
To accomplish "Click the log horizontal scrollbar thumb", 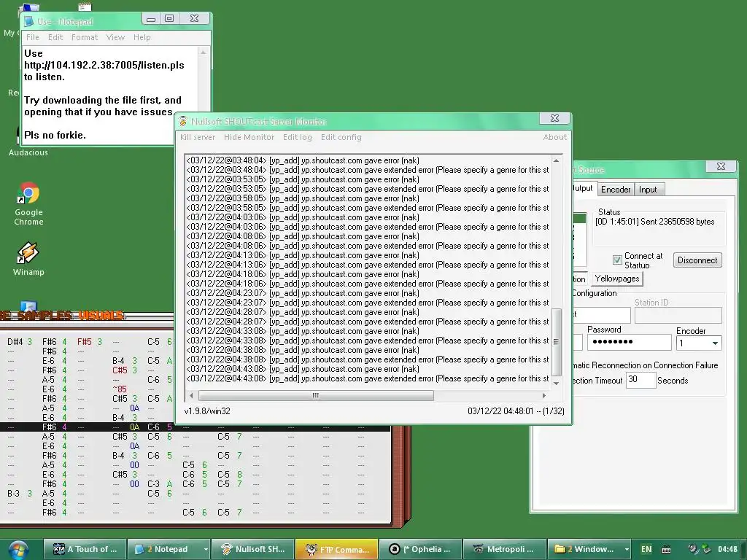I will tap(316, 395).
